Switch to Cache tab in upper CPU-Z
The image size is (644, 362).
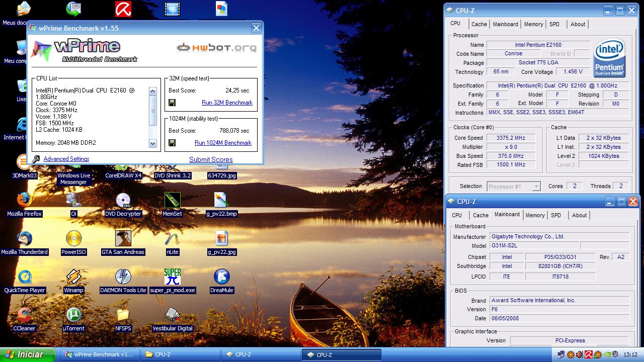click(479, 24)
